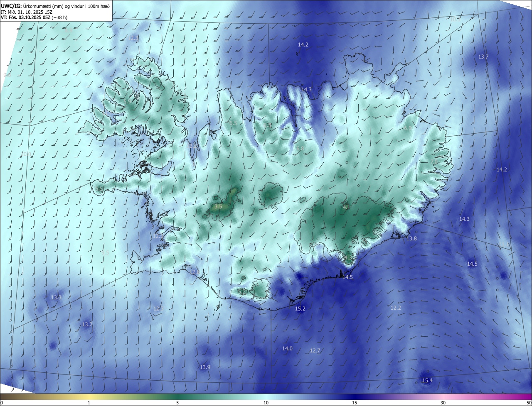Screen dimensions: 532x406
Task: Click the '5' tick on the colour scale
Action: coord(177,403)
